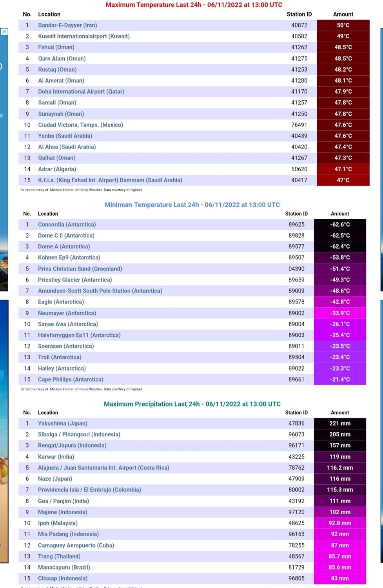
Task: Visit Ogimet link under Minimum Temperature table
Action: pyautogui.click(x=136, y=389)
